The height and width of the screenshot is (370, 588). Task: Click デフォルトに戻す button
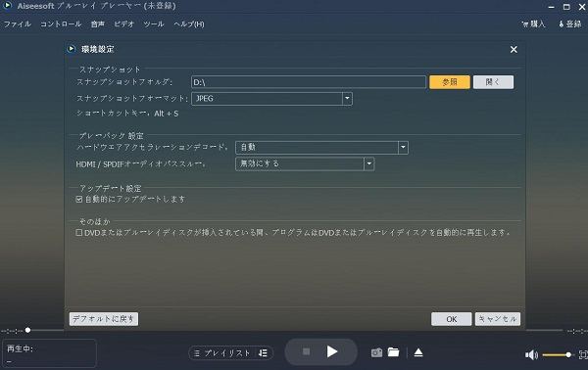coord(104,319)
